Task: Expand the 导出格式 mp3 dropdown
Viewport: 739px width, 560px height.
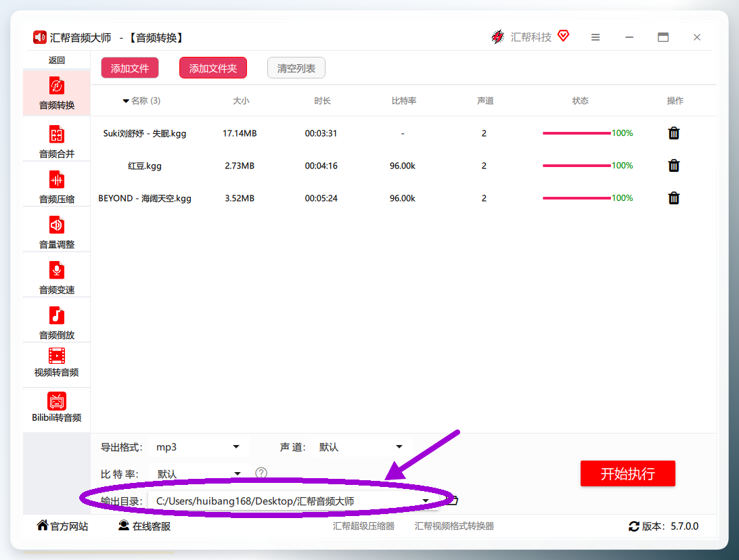Action: (x=198, y=447)
